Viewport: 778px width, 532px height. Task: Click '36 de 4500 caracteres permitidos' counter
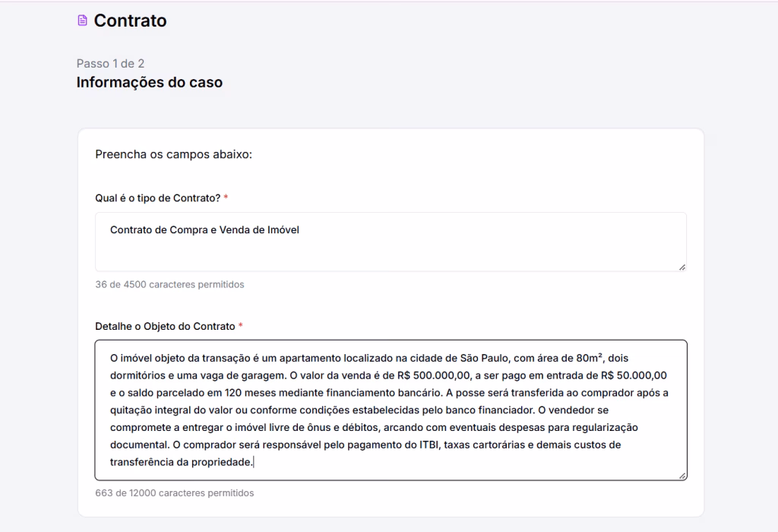(x=169, y=284)
